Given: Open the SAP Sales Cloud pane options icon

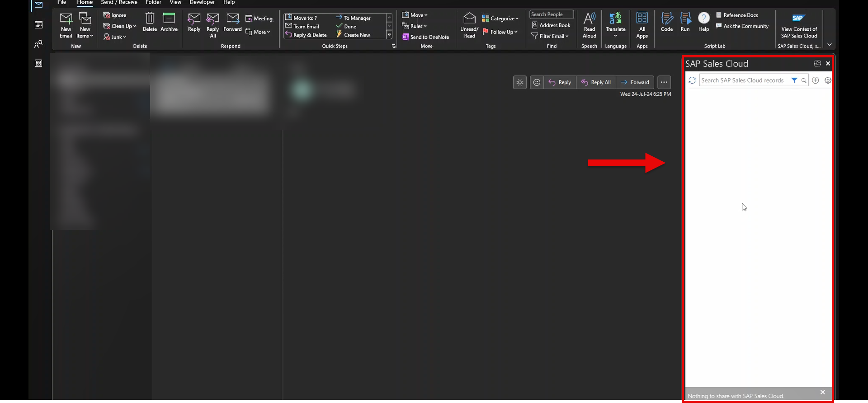Looking at the screenshot, I should click(x=817, y=64).
